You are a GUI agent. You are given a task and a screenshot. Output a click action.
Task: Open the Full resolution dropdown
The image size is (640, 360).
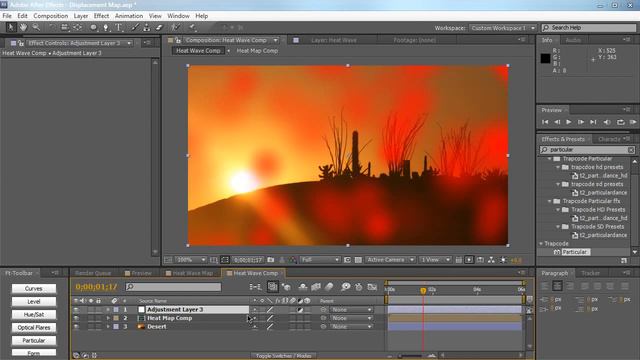[x=320, y=260]
